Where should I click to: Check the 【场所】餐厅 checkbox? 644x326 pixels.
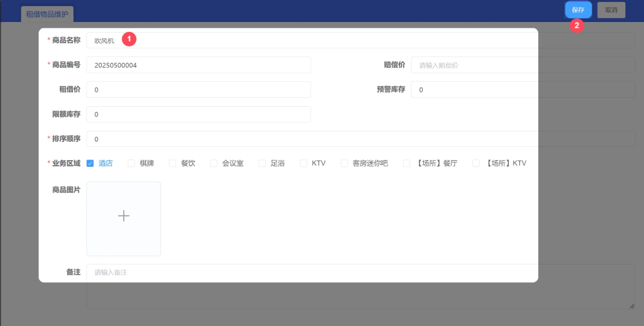(407, 163)
